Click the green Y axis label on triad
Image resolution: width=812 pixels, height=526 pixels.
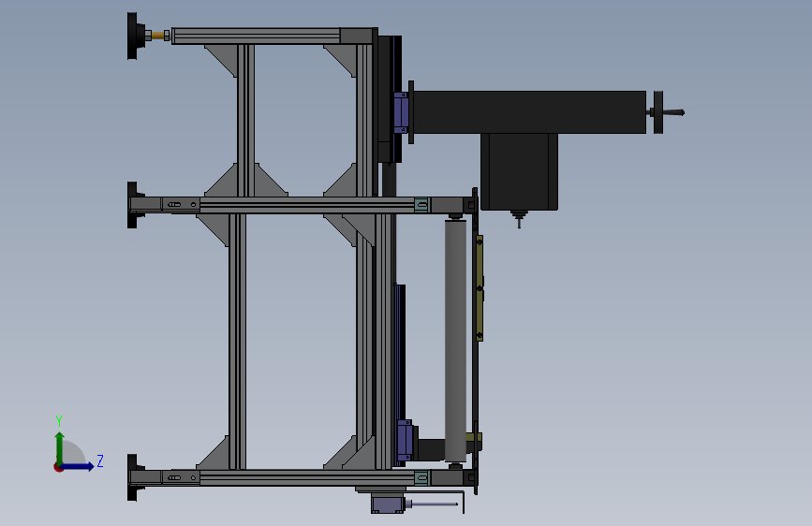pyautogui.click(x=59, y=421)
